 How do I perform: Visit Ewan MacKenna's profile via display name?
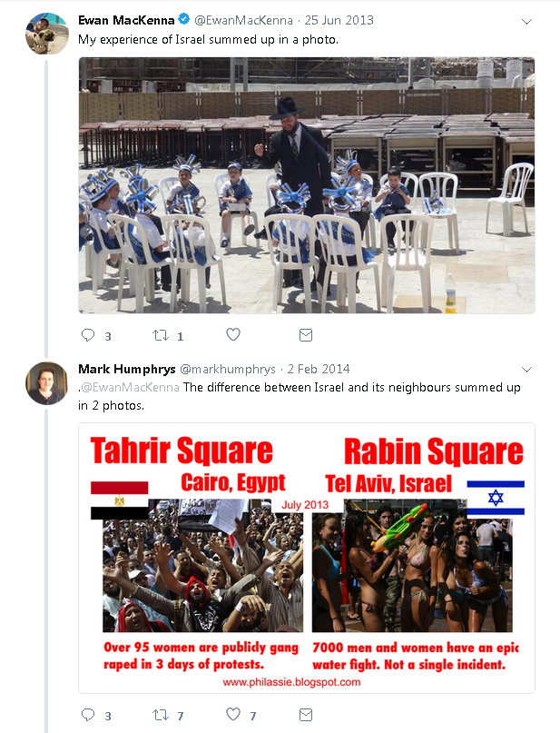(x=126, y=20)
